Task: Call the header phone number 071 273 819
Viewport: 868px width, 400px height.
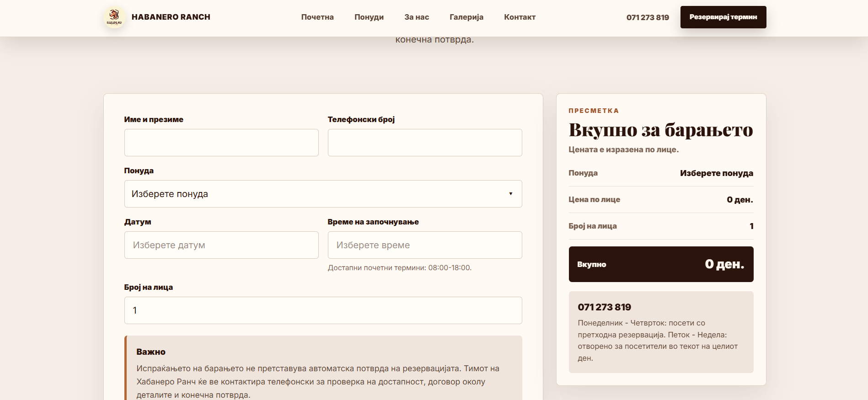Action: [648, 17]
